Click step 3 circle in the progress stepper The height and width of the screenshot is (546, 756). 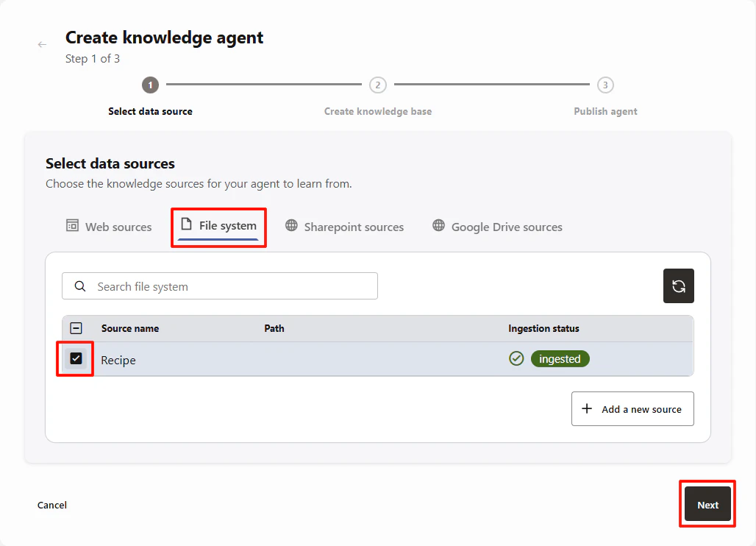coord(605,85)
